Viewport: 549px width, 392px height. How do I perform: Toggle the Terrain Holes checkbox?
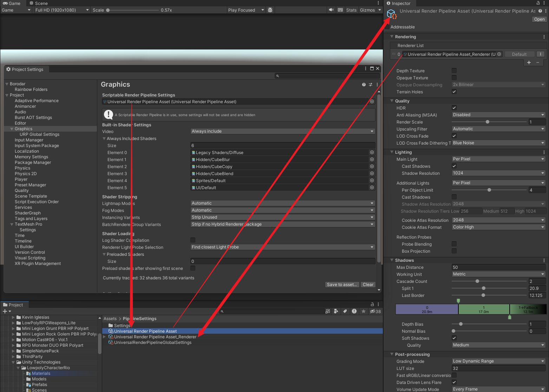pyautogui.click(x=454, y=92)
